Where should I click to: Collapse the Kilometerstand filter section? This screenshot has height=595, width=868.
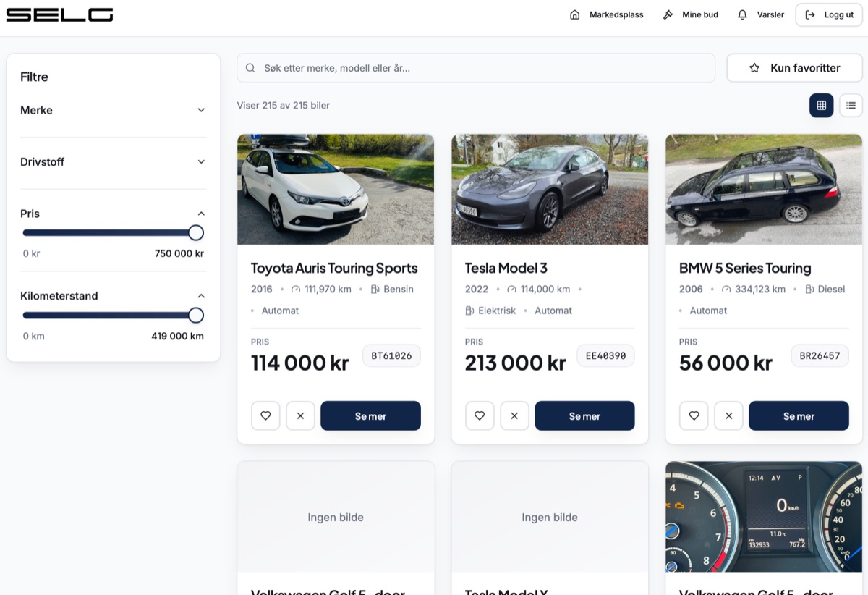click(x=113, y=296)
